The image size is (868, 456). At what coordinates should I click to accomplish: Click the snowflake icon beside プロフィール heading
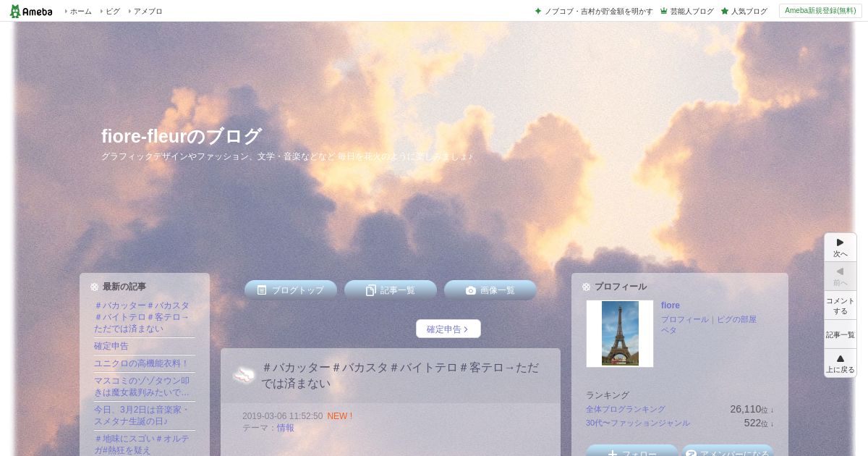[586, 287]
